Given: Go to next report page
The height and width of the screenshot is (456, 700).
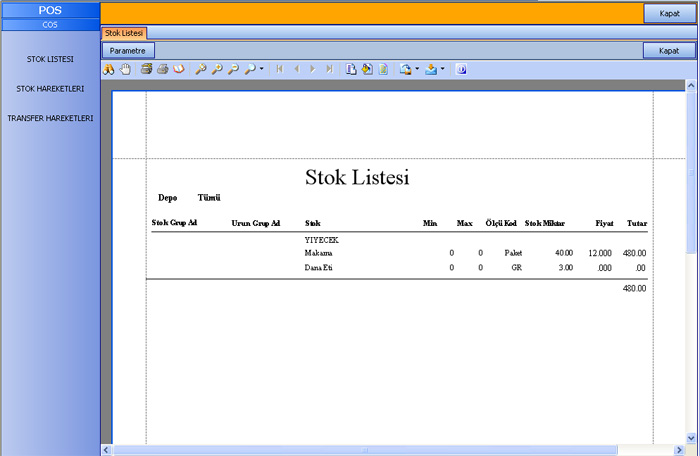Looking at the screenshot, I should 312,69.
